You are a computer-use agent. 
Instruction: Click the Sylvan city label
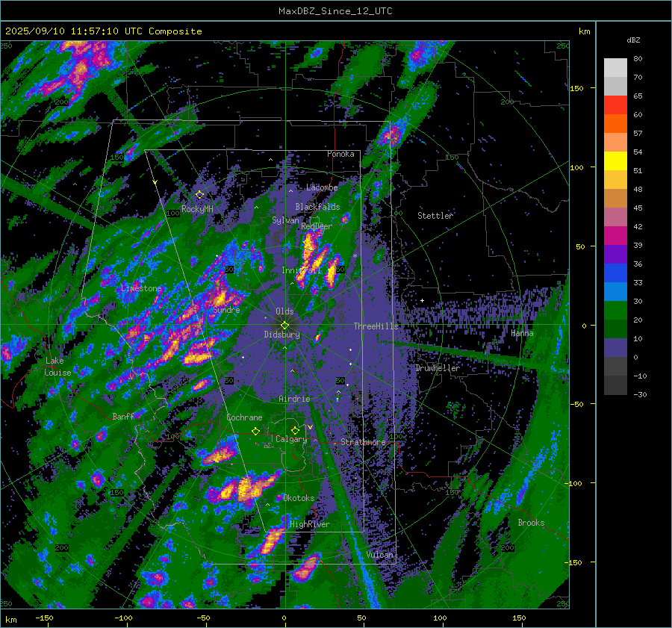(x=285, y=220)
